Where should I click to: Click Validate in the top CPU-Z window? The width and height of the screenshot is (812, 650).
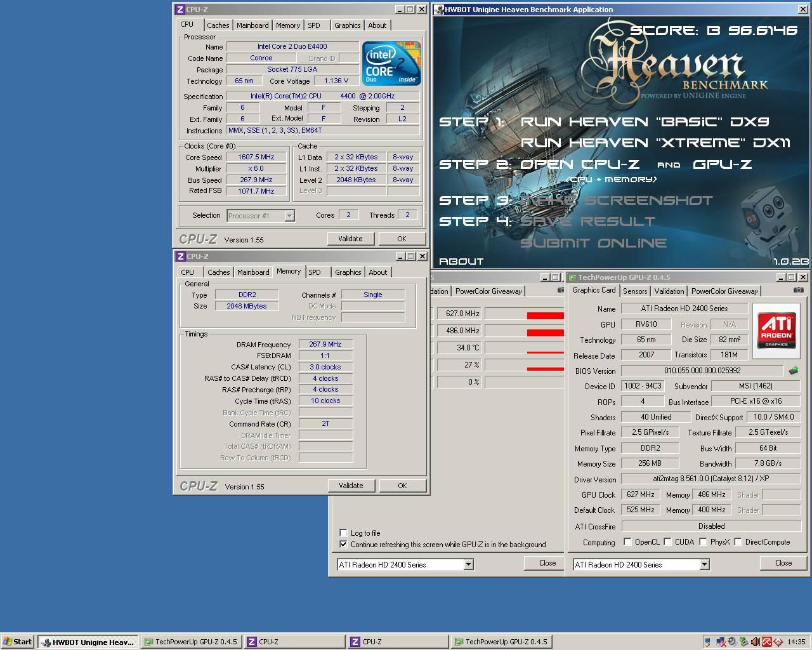[350, 239]
